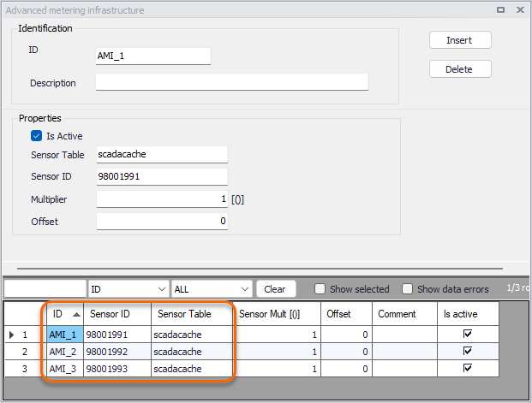Click the Offset input field
The height and width of the screenshot is (403, 532).
(162, 222)
